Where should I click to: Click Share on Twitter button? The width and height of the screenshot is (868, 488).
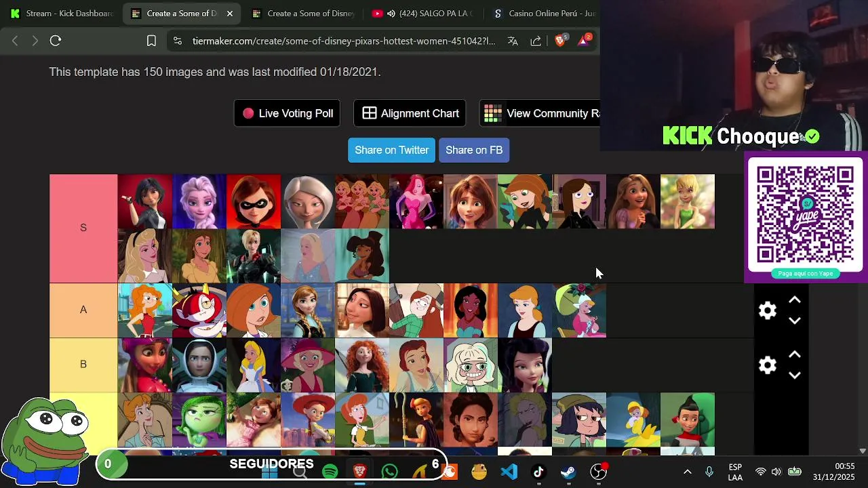391,150
